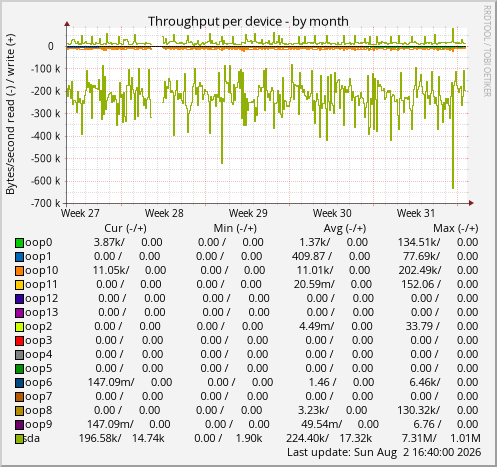
Task: Click the sda max read value '7.31M/'
Action: [x=419, y=438]
